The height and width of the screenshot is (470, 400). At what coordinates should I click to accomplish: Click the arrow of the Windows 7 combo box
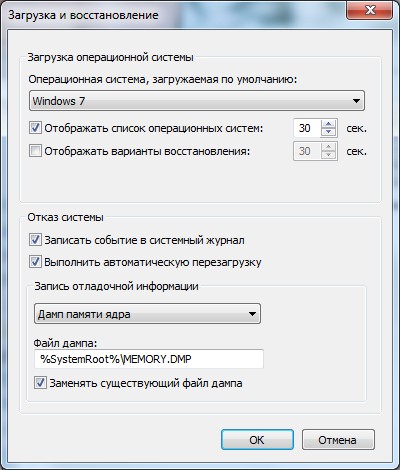(356, 101)
